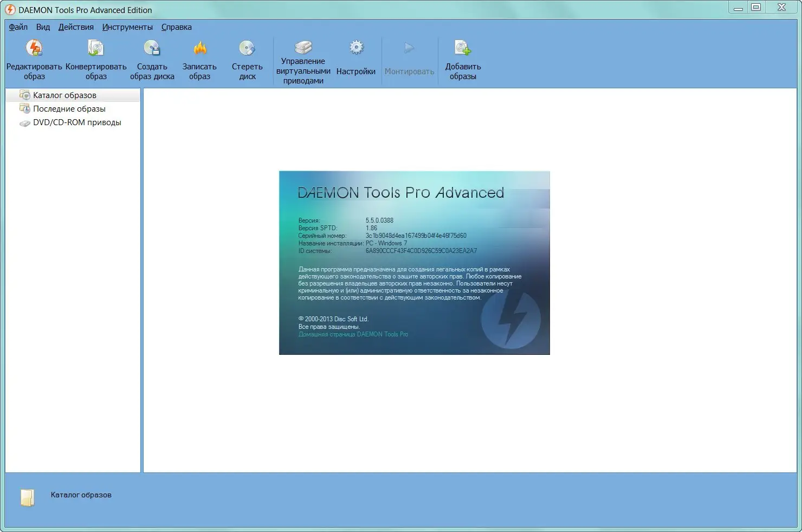Image resolution: width=802 pixels, height=532 pixels.
Task: Open Settings (Настройки) gear icon
Action: point(356,48)
